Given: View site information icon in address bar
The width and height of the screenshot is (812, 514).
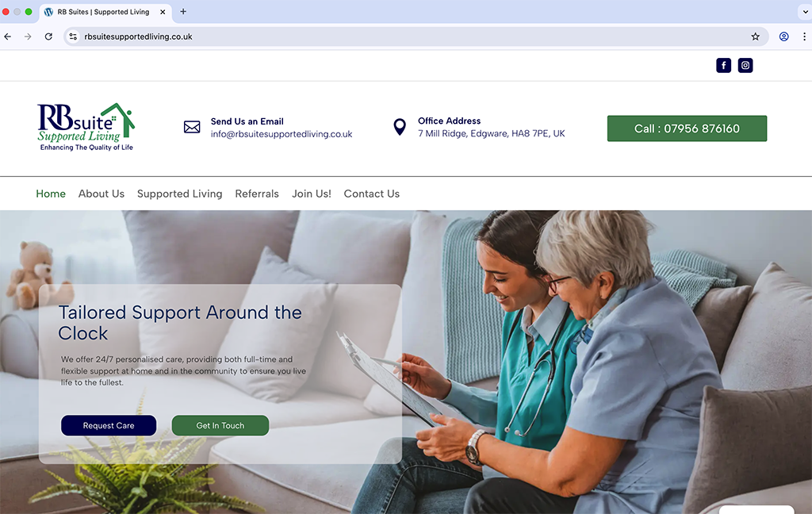Looking at the screenshot, I should tap(73, 36).
